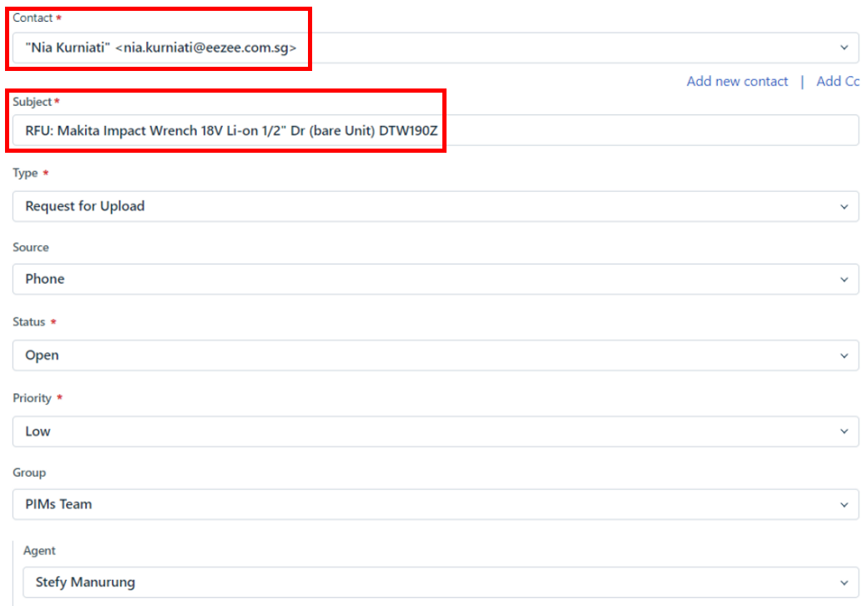This screenshot has height=606, width=868.
Task: Click the Subject field label
Action: [x=32, y=102]
